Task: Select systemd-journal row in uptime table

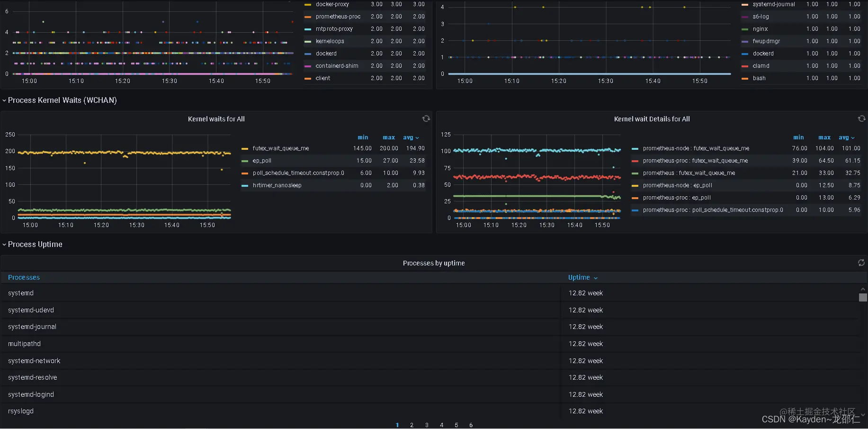Action: [430, 327]
